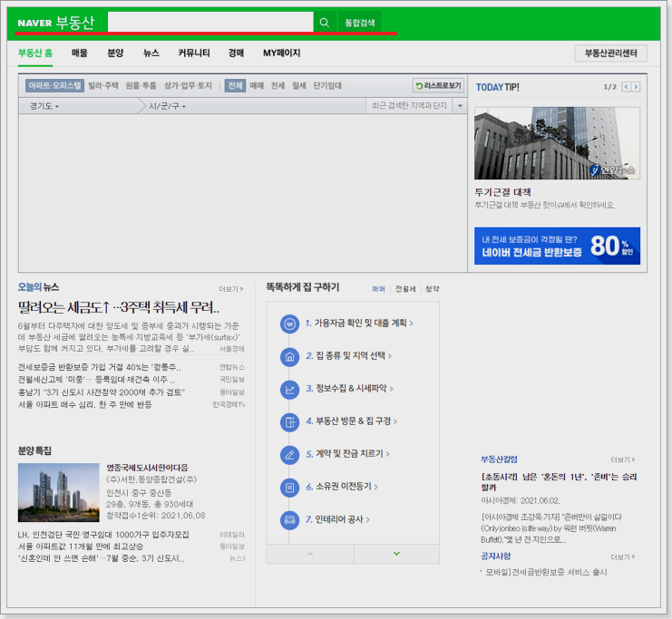This screenshot has height=619, width=672.
Task: Select the 전월세 tab in 똑똑하게 집 구하기
Action: coord(405,289)
